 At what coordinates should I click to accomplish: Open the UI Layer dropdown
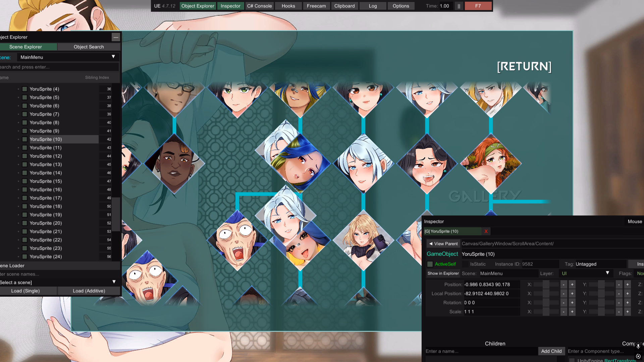585,274
